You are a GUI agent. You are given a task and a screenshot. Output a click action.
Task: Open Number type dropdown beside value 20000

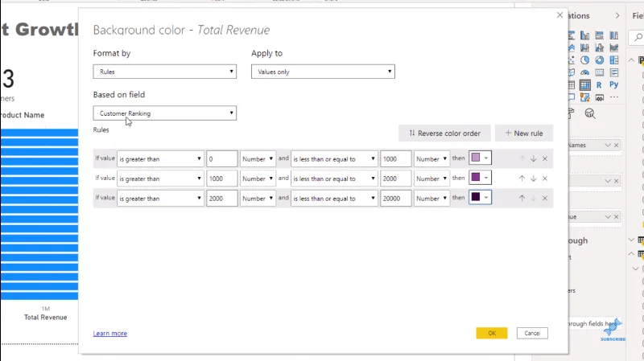[431, 198]
